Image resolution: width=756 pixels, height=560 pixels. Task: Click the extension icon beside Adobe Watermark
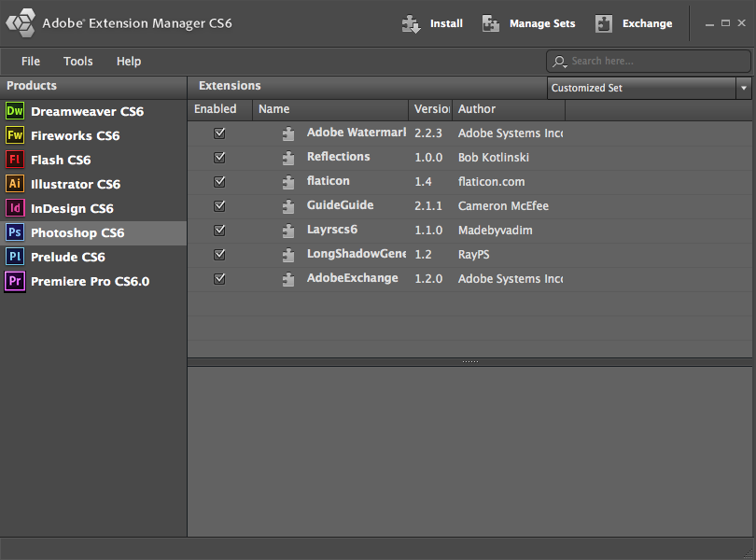coord(288,133)
